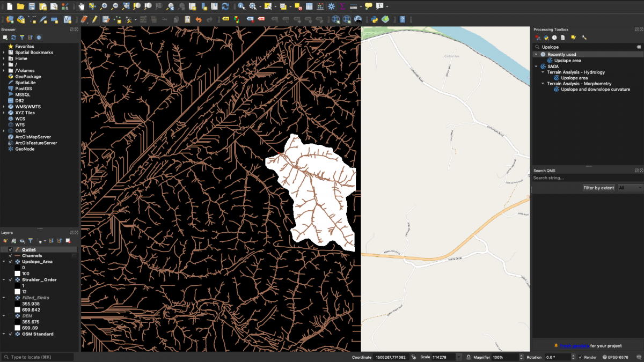
Task: Click Filter Legend funnel icon in Layers panel
Action: (31, 241)
